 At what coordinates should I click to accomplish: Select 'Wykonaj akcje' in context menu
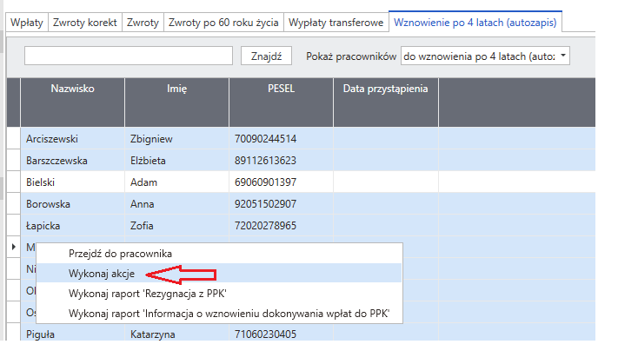[219, 274]
